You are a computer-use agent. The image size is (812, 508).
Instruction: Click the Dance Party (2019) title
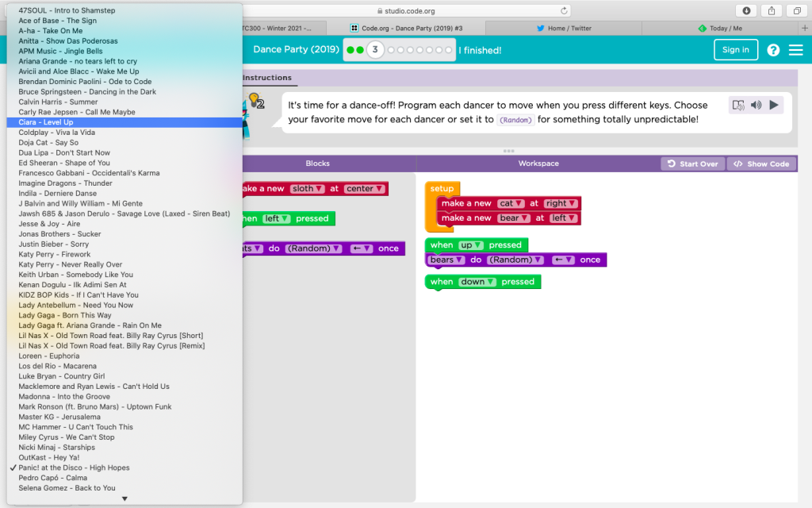(297, 49)
